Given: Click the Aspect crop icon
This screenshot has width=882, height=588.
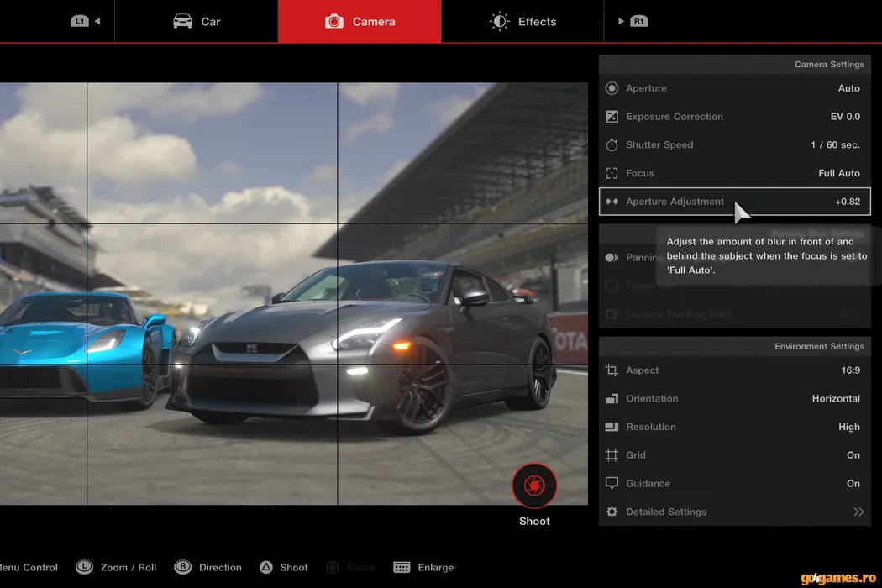Looking at the screenshot, I should point(612,370).
